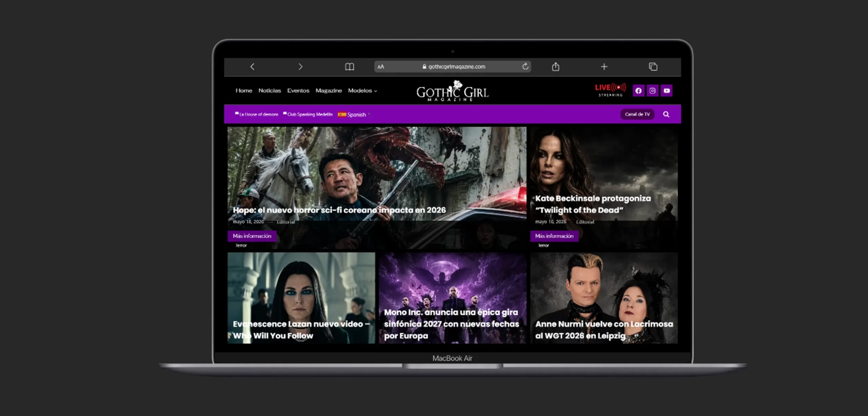Click mayo 18, 2026 date text
This screenshot has height=416, width=868.
tap(248, 222)
